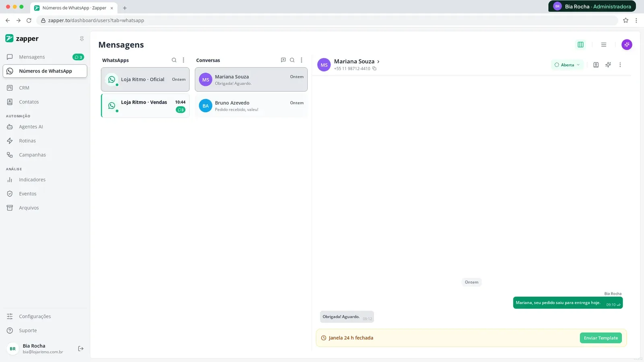
Task: Click the browser address bar
Action: tap(327, 20)
